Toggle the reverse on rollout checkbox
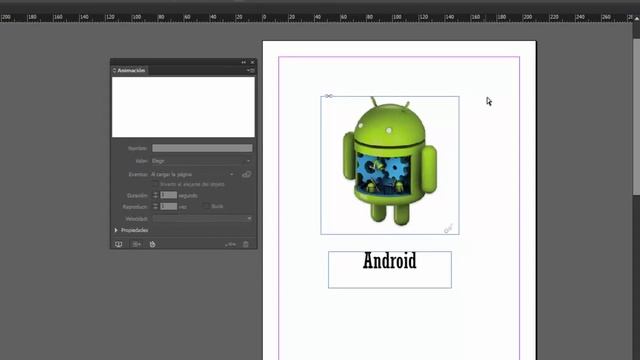This screenshot has height=360, width=640. click(x=156, y=184)
